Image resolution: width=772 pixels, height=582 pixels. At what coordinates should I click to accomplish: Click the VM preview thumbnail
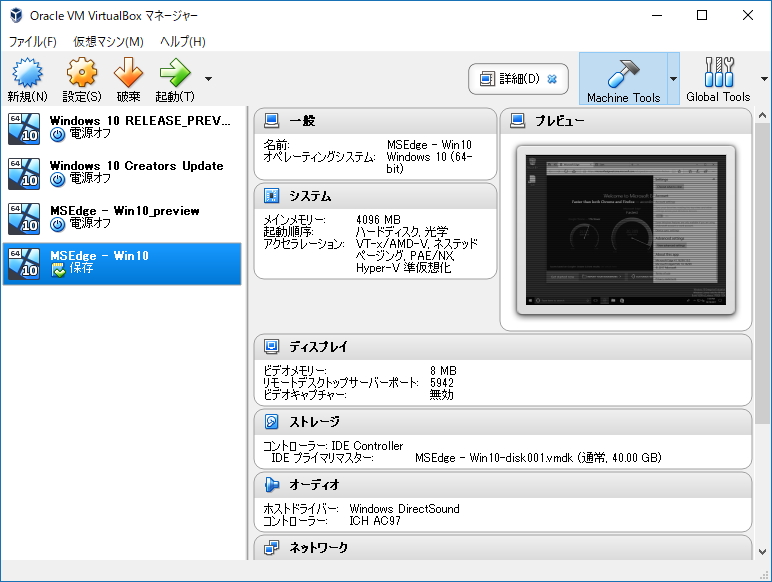point(626,230)
